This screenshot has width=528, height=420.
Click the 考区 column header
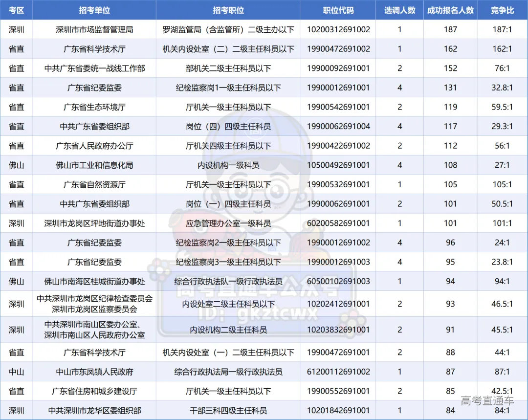(17, 10)
